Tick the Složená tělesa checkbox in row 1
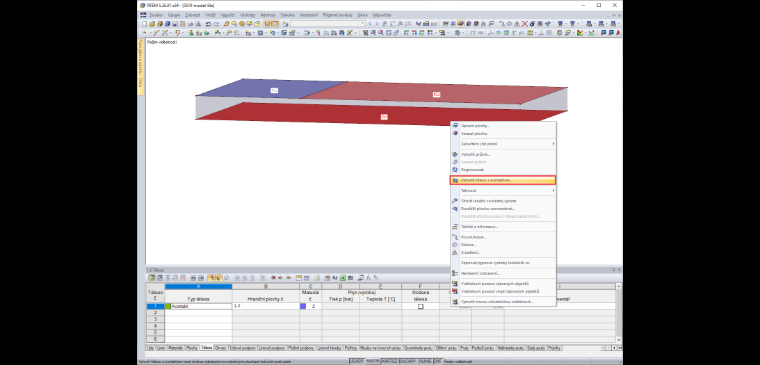 [421, 306]
